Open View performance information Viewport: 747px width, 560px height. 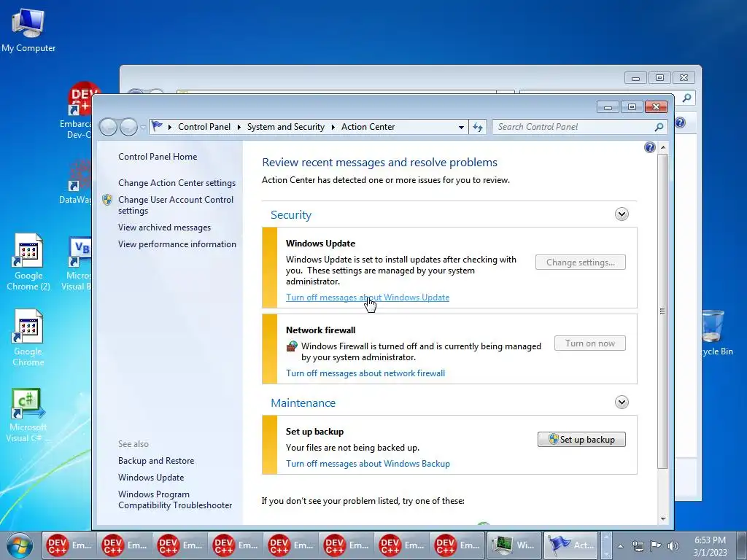177,244
